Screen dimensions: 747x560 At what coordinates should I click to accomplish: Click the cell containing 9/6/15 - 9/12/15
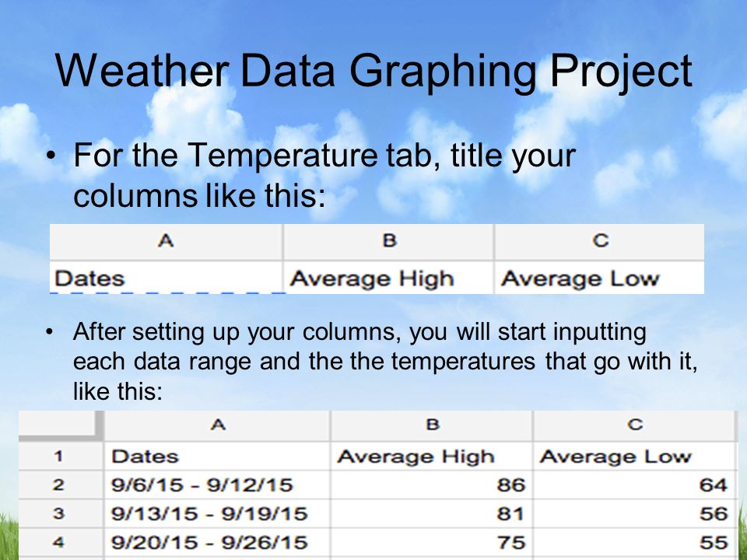pyautogui.click(x=217, y=485)
